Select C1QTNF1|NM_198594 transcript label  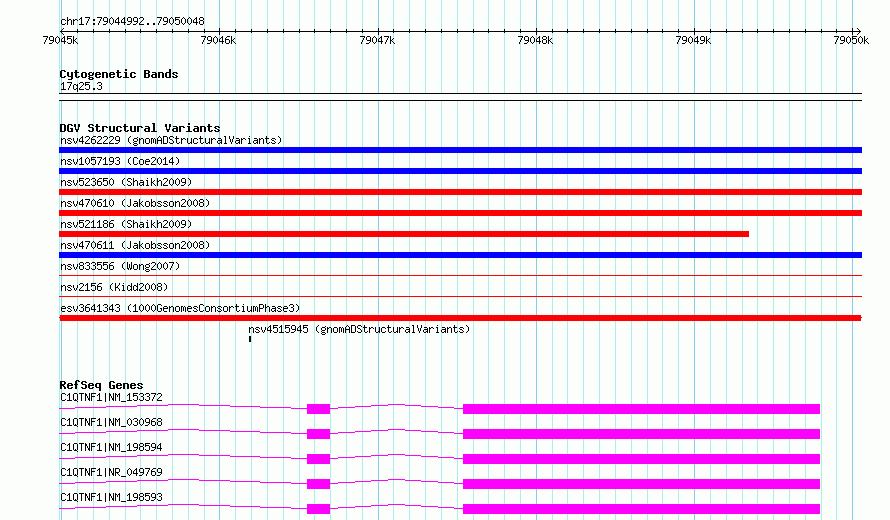point(111,447)
